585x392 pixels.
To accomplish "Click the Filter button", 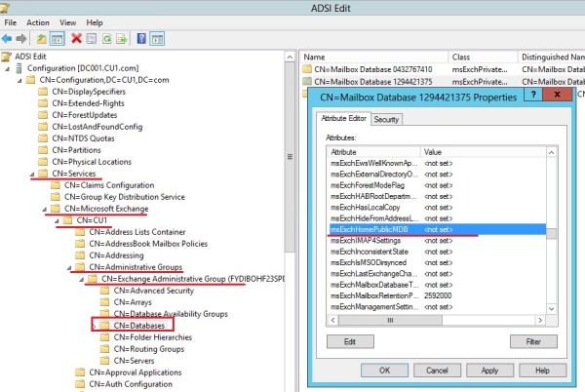I will tap(534, 341).
